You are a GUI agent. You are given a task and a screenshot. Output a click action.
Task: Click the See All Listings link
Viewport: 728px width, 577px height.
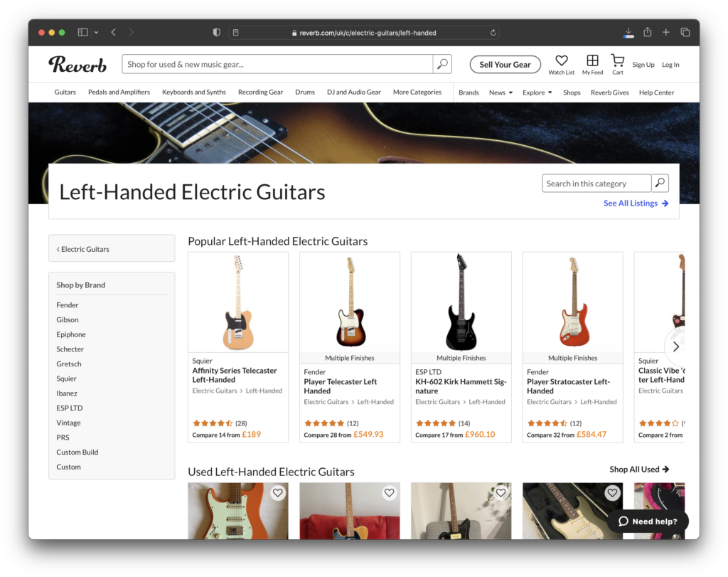(x=636, y=203)
